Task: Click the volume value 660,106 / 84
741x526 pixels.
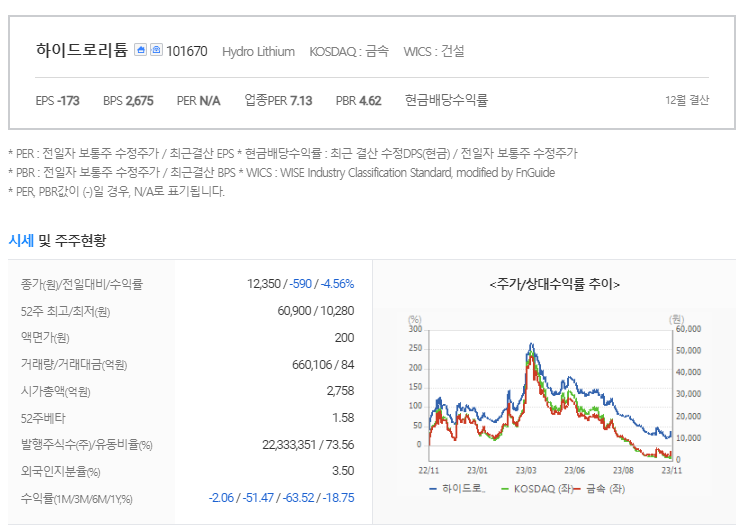Action: (x=323, y=365)
